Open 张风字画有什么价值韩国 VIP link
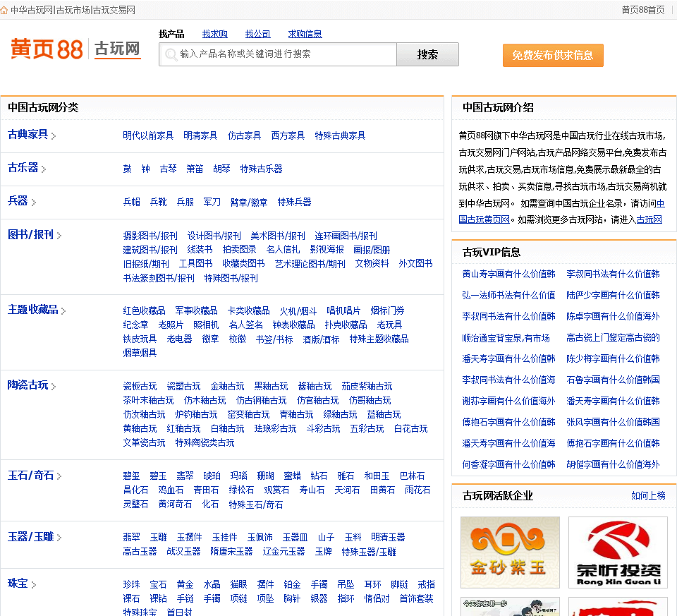 (x=613, y=422)
